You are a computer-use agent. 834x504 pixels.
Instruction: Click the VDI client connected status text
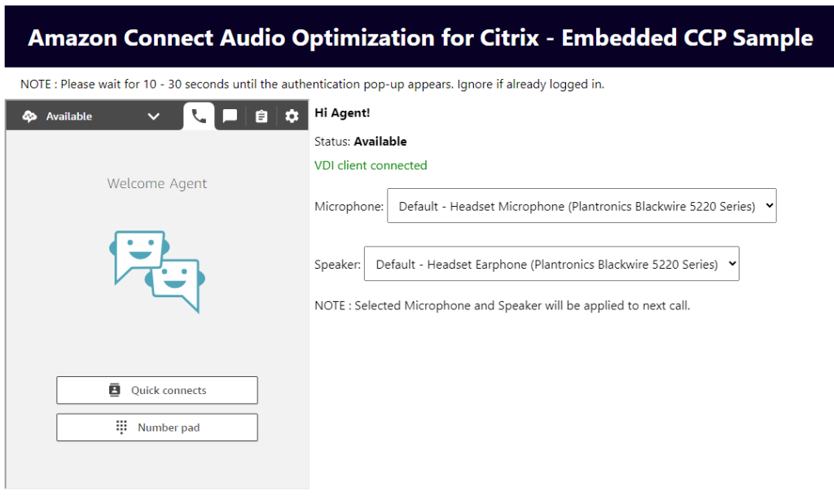pyautogui.click(x=371, y=164)
